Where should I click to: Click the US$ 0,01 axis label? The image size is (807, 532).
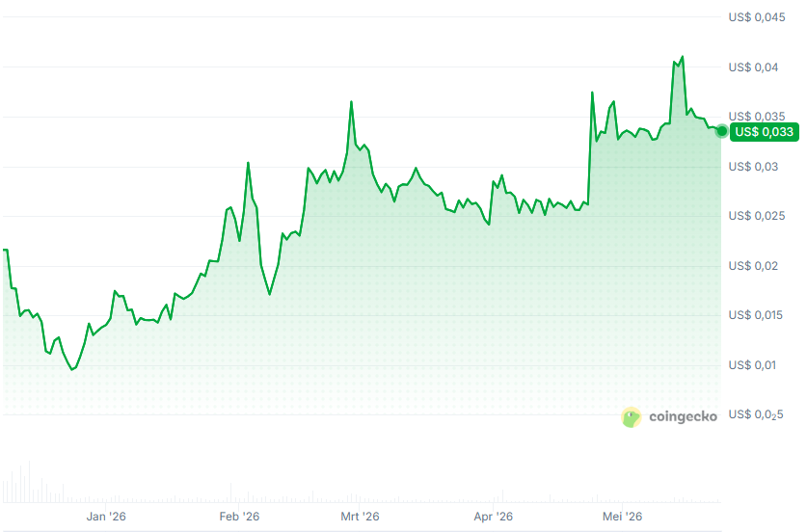pyautogui.click(x=752, y=365)
